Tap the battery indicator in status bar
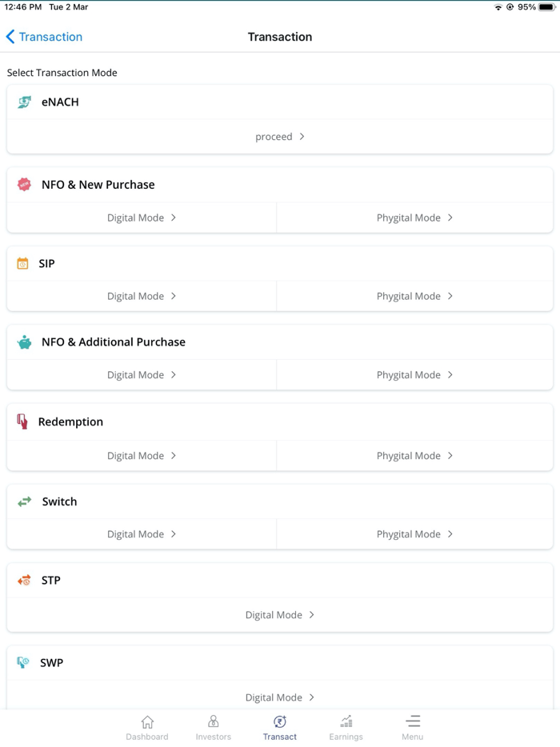 pyautogui.click(x=546, y=6)
